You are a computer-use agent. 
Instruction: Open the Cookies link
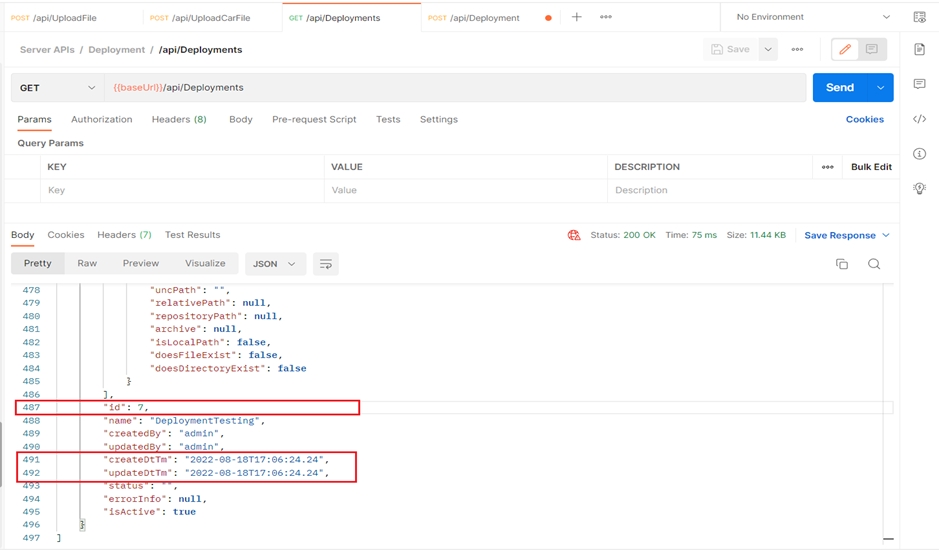coord(864,119)
